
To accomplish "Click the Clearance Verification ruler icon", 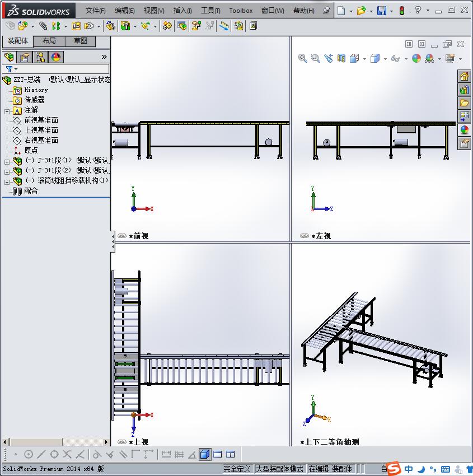I will tap(224, 26).
